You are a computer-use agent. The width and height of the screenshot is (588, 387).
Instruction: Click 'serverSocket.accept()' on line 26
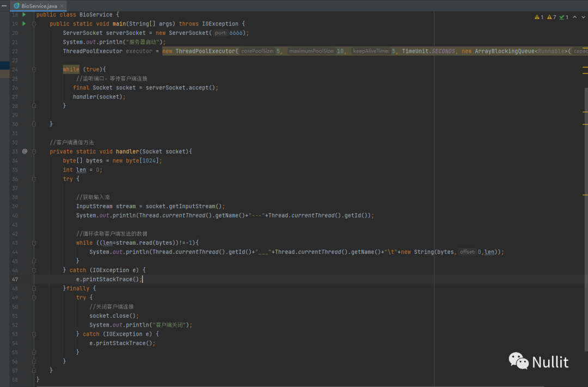tap(180, 88)
